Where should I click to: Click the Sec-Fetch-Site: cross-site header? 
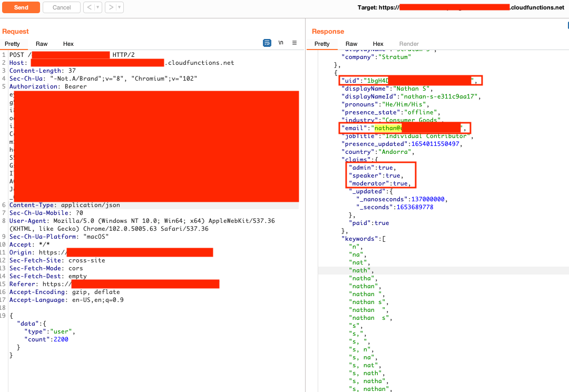(x=57, y=261)
